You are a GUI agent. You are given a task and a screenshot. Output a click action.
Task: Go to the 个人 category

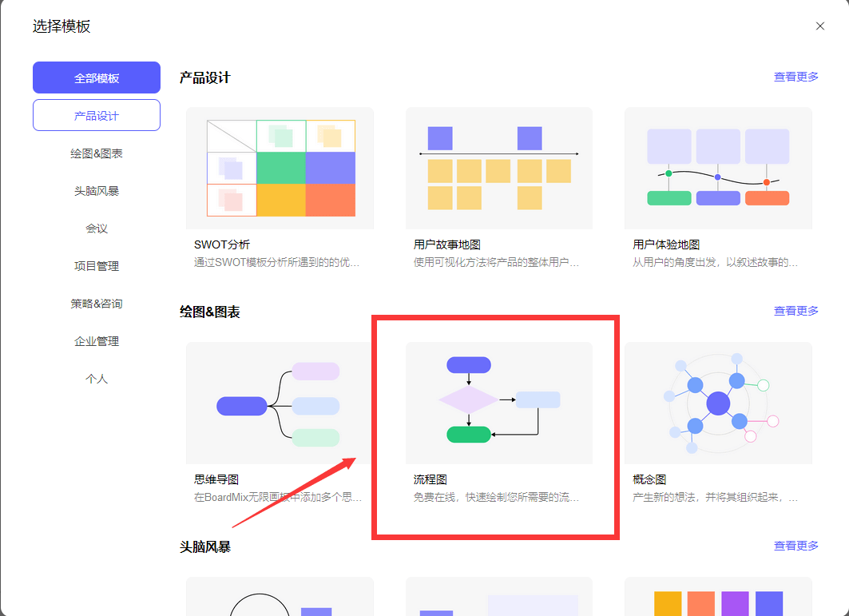(x=97, y=379)
